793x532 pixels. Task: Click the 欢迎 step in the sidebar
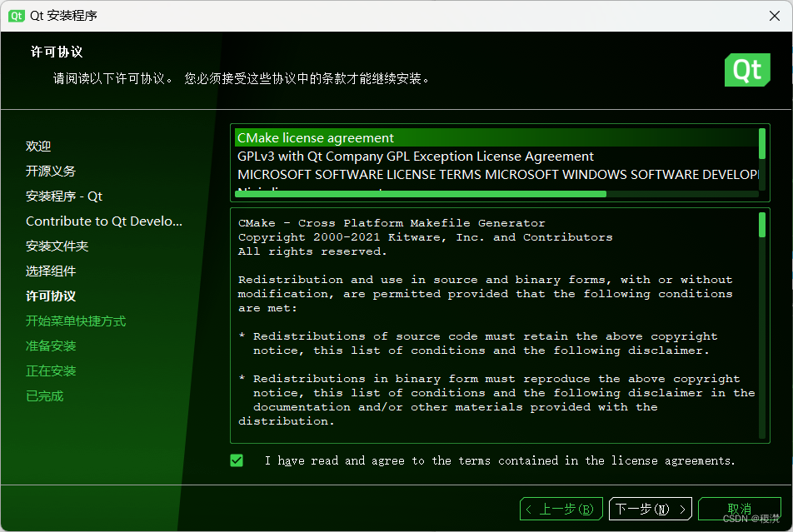pos(38,147)
